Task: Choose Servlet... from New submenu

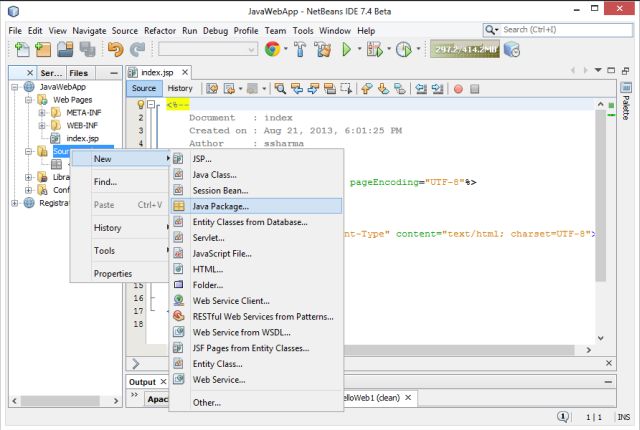Action: 256,237
